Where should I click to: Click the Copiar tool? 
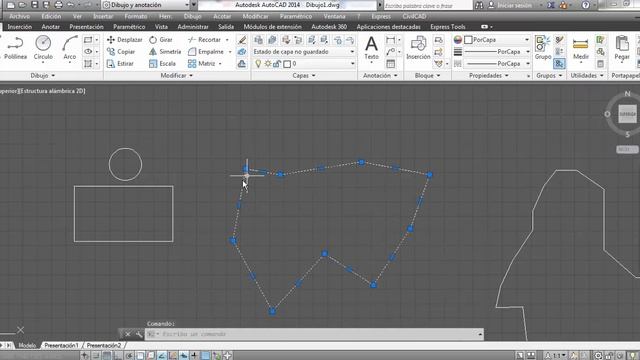[121, 52]
